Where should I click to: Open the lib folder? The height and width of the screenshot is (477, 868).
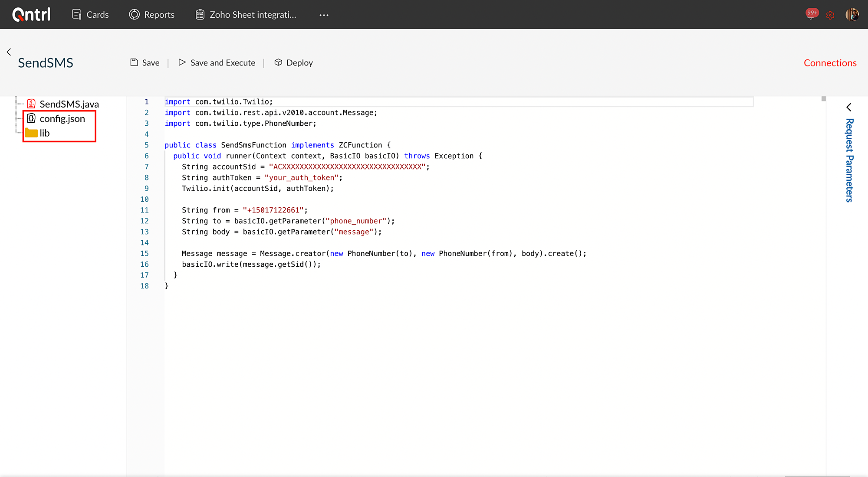point(38,133)
